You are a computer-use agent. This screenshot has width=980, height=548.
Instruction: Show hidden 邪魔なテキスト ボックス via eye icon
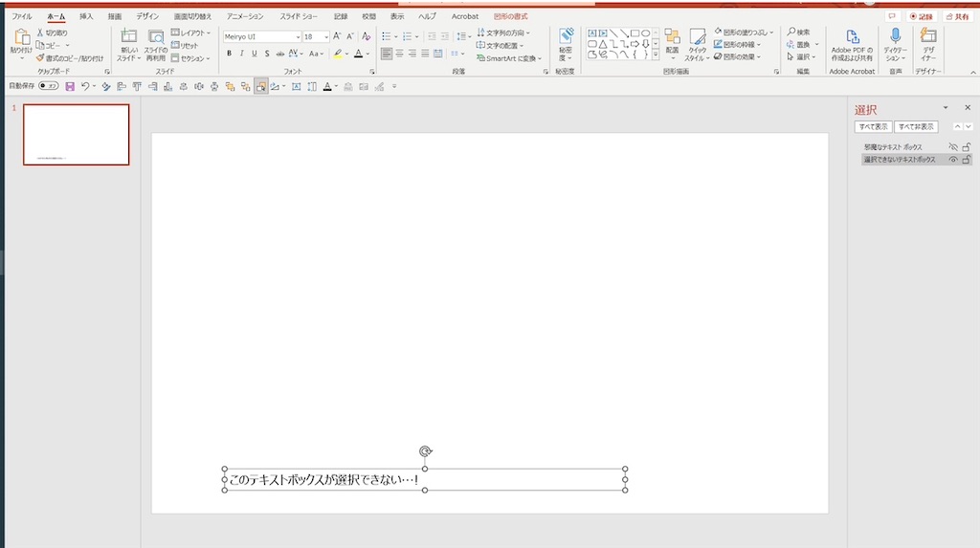953,147
